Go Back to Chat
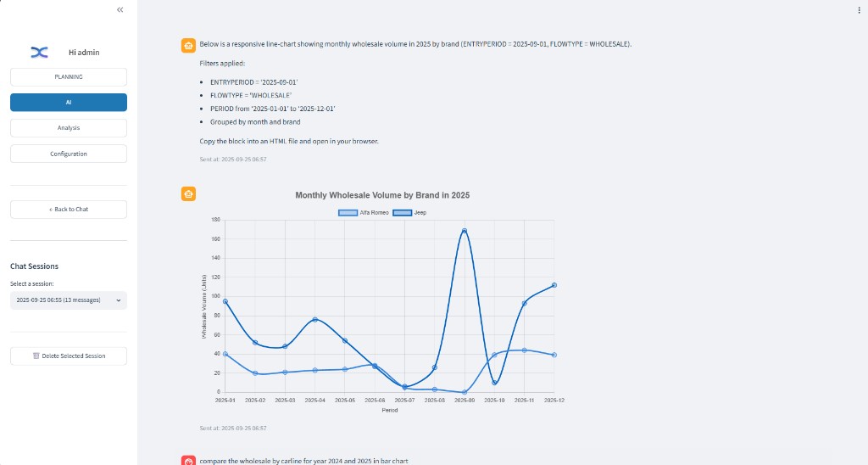The width and height of the screenshot is (868, 465). 69,210
